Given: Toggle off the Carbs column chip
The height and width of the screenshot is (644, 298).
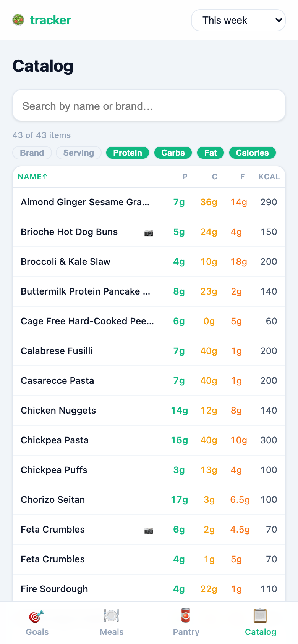Looking at the screenshot, I should 173,153.
